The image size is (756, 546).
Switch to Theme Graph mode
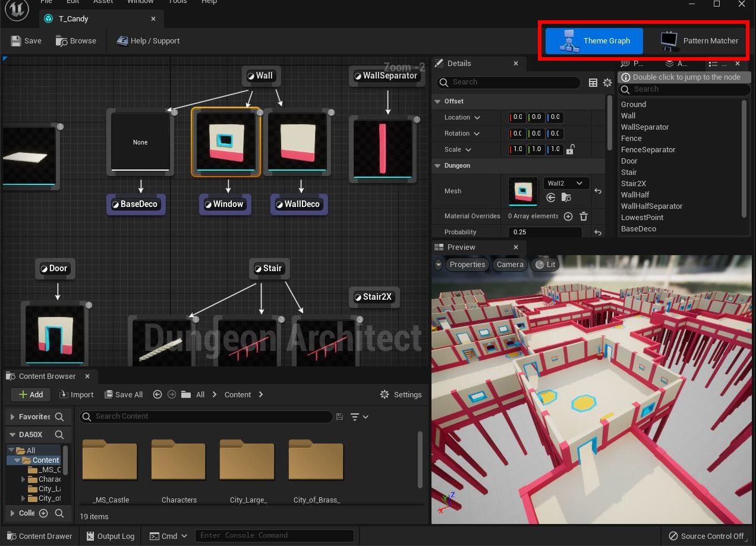[594, 41]
